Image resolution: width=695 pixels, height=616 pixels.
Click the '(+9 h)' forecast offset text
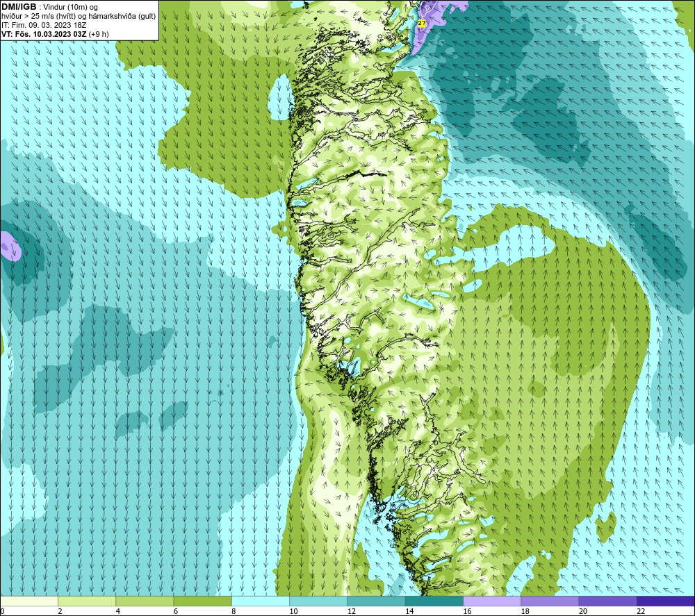click(x=99, y=34)
